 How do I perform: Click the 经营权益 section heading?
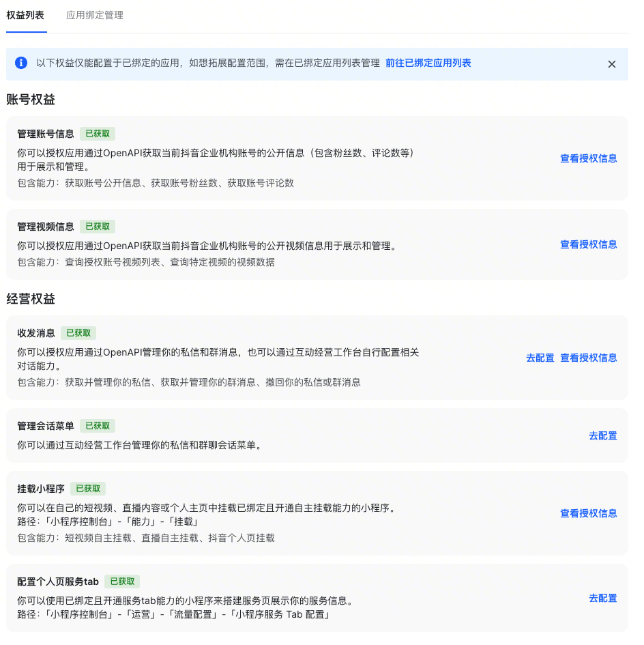31,299
